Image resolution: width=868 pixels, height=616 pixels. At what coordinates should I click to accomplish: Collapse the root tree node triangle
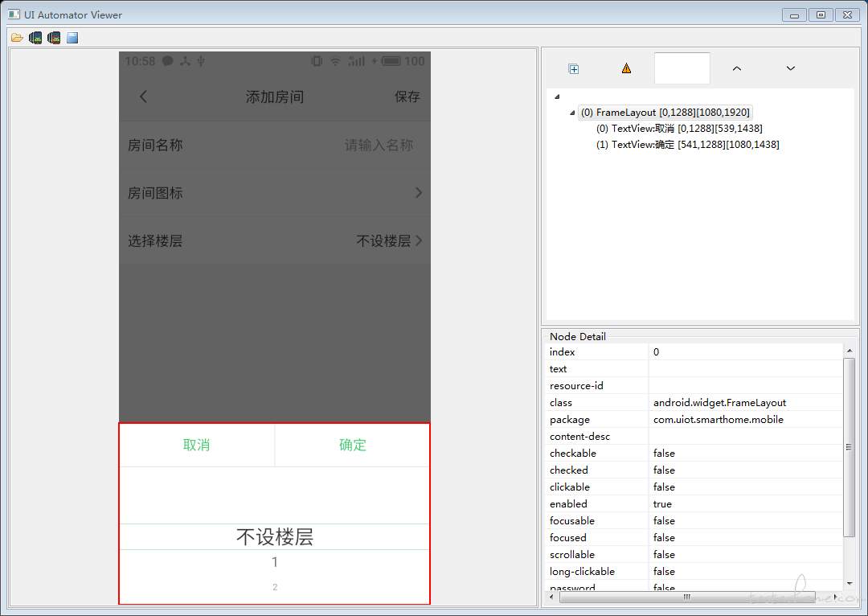point(558,97)
